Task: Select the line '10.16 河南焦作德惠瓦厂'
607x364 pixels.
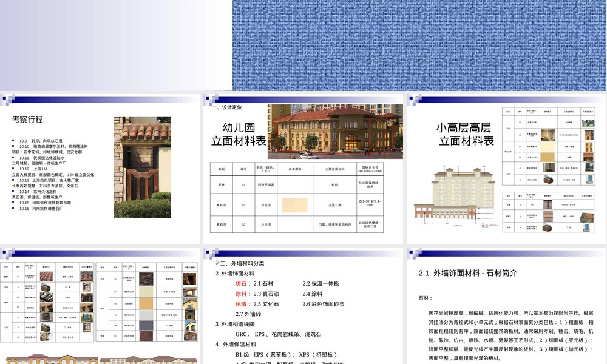Action: tap(41, 208)
